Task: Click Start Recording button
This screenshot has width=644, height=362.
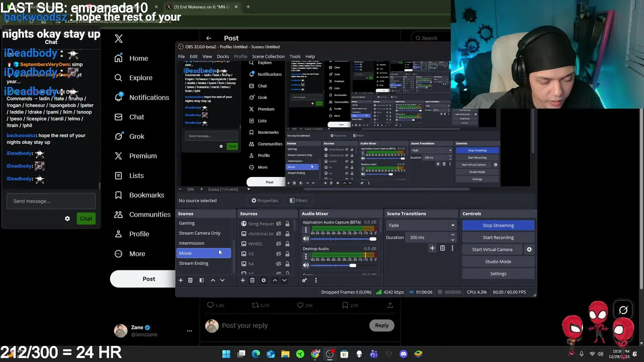Action: (x=498, y=237)
